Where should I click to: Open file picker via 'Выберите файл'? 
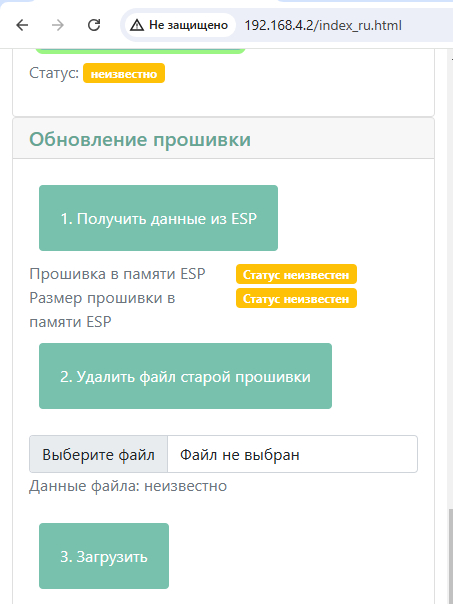99,454
